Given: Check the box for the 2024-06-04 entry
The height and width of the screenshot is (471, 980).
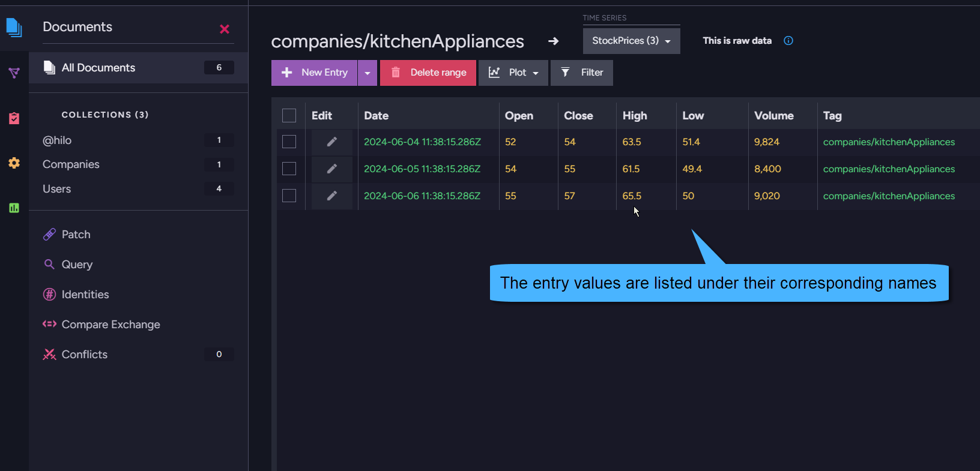Looking at the screenshot, I should pos(289,142).
